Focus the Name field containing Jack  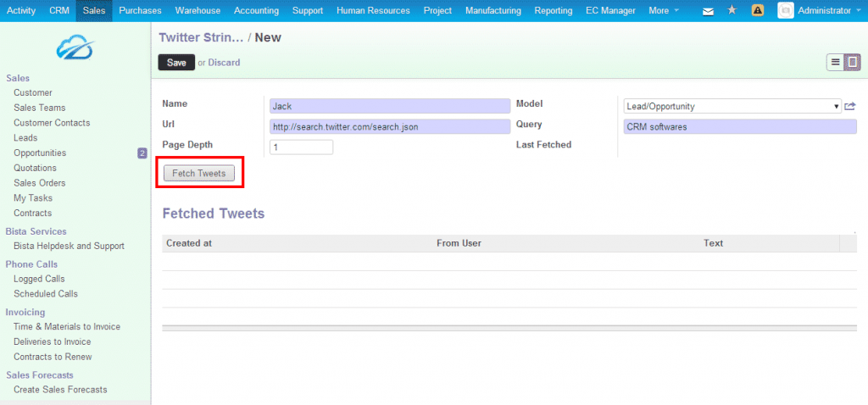(390, 106)
